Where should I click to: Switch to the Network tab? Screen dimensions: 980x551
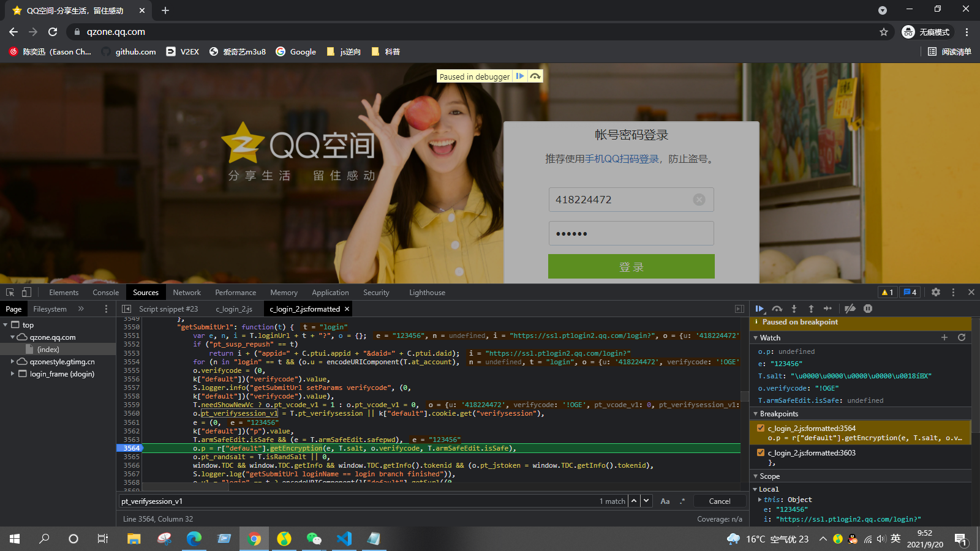(187, 292)
